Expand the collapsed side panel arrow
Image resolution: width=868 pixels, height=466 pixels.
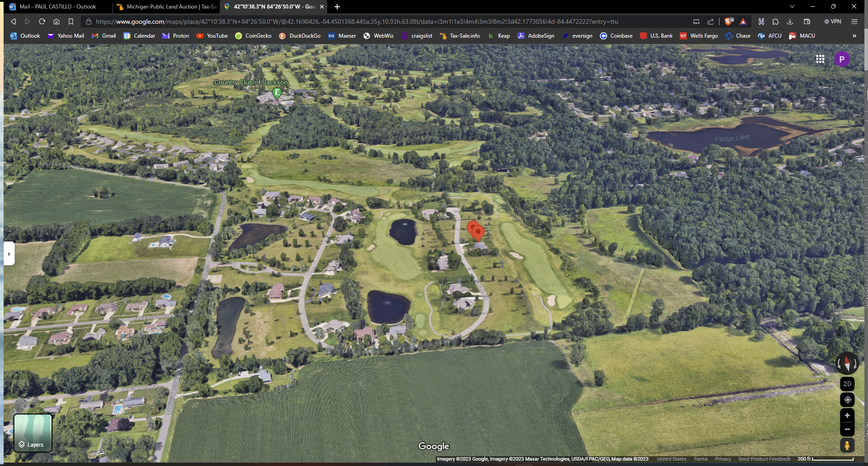(9, 254)
